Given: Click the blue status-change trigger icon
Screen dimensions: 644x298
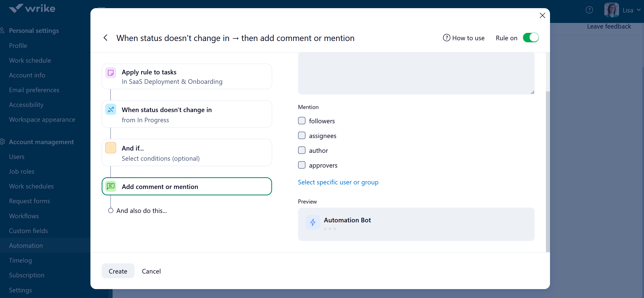Looking at the screenshot, I should coord(111,110).
